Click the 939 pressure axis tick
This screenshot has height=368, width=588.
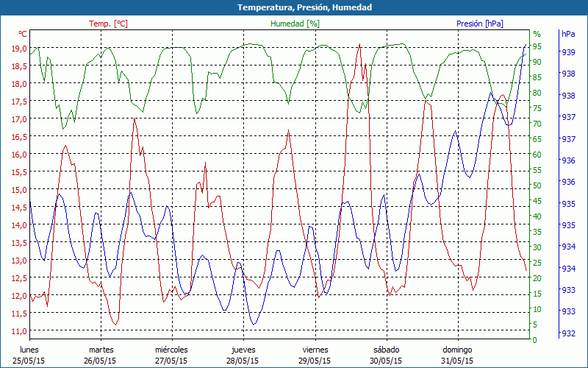point(568,52)
